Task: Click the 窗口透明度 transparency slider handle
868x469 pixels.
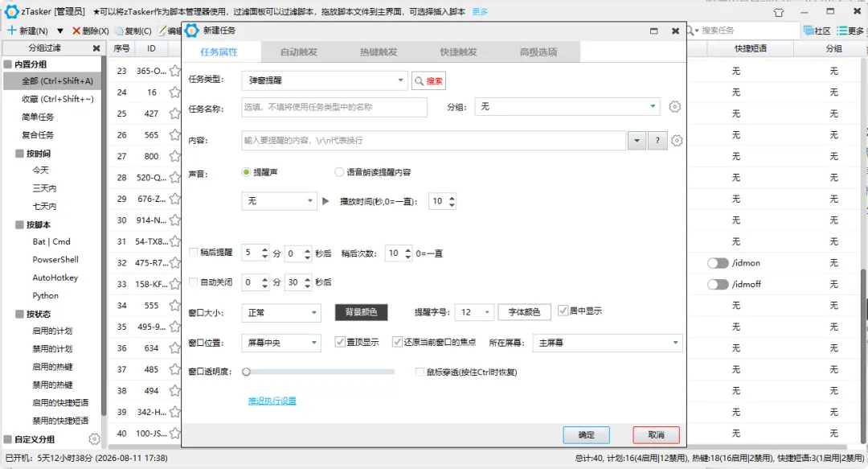Action: (x=247, y=372)
